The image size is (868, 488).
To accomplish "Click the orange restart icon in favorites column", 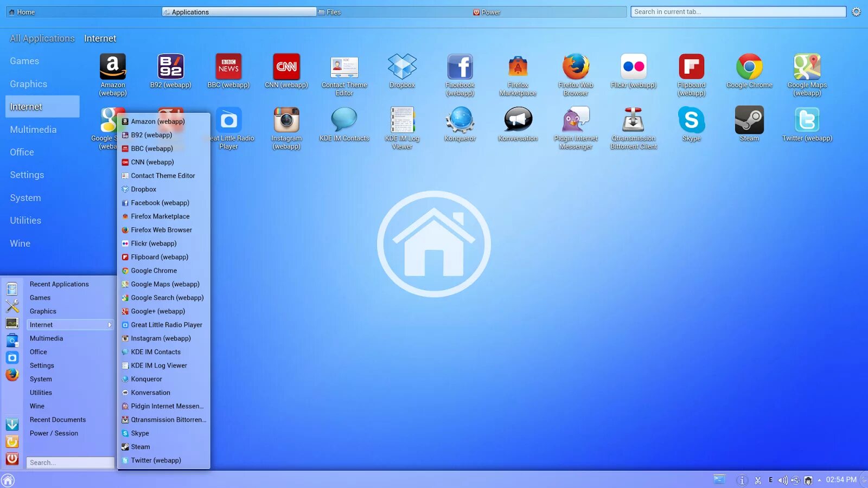I will (x=12, y=441).
